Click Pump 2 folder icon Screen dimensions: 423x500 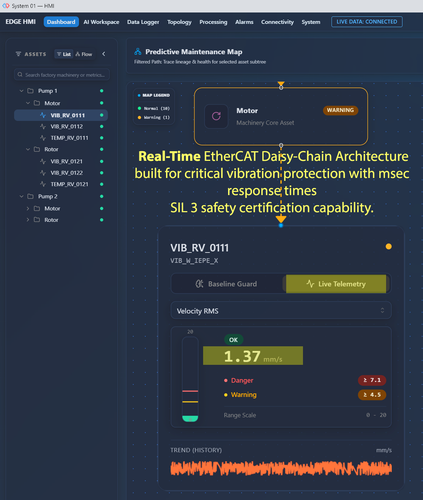click(x=30, y=196)
